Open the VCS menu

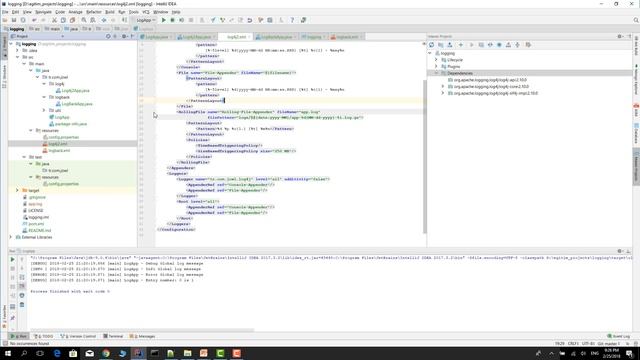(146, 12)
